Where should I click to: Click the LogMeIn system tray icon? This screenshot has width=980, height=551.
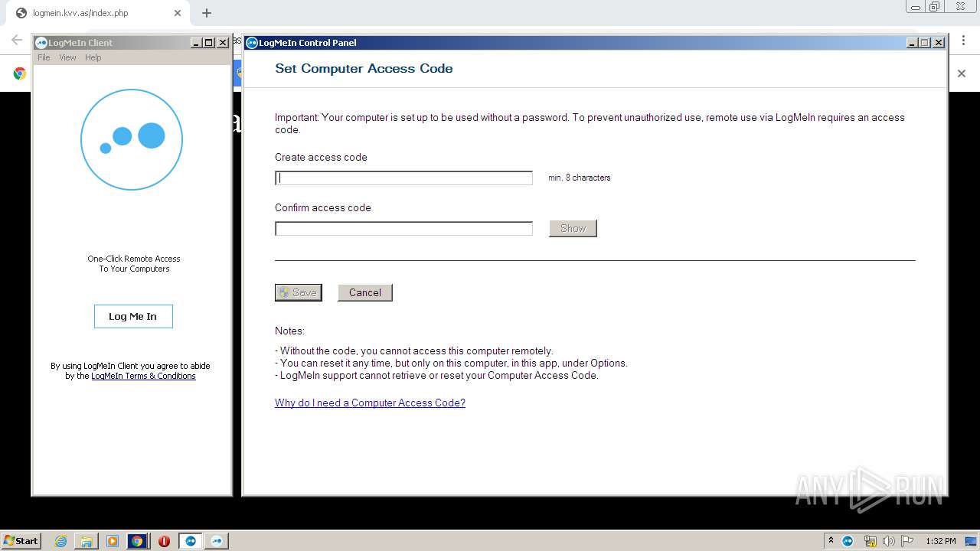coord(848,541)
